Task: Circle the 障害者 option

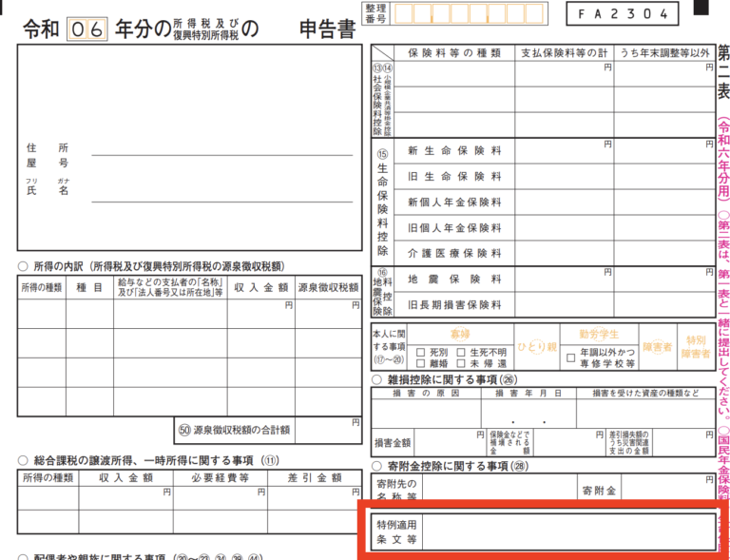Action: (657, 348)
